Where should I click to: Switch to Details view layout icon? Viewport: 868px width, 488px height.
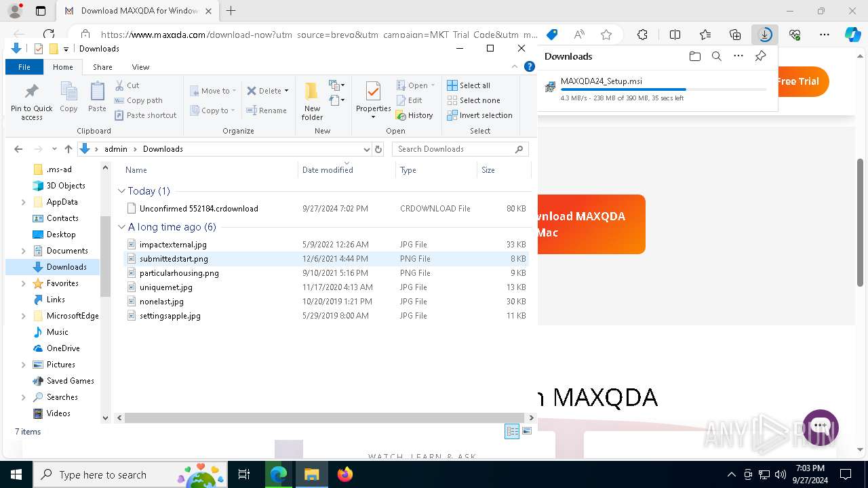[512, 432]
